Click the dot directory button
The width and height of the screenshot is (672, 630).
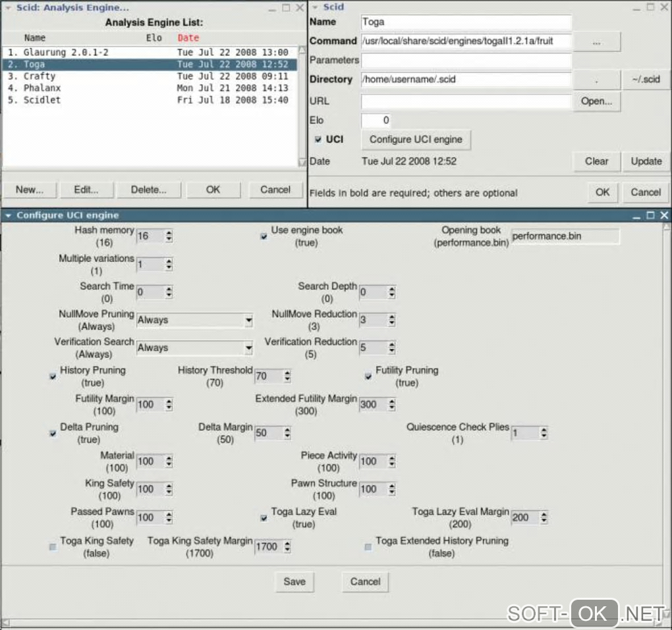(597, 79)
